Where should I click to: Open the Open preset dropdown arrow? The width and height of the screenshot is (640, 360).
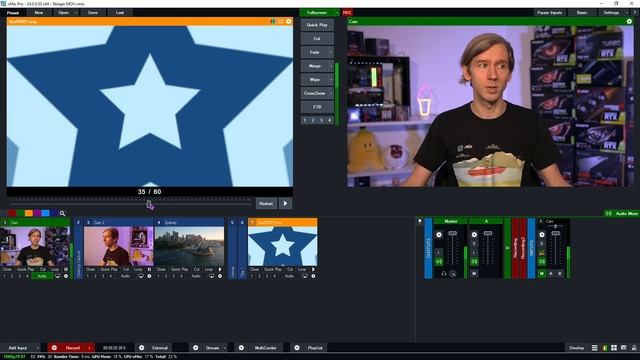pos(76,13)
